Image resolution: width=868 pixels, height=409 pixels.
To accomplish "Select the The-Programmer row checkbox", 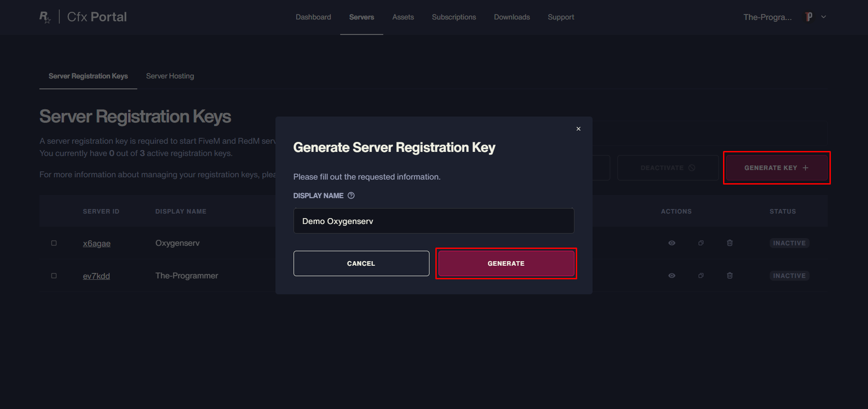I will point(54,276).
